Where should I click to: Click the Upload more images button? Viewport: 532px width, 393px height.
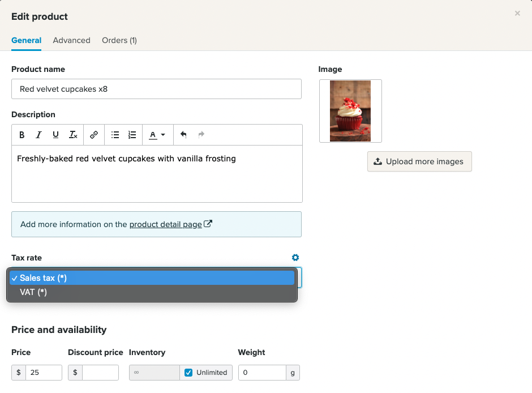point(419,161)
